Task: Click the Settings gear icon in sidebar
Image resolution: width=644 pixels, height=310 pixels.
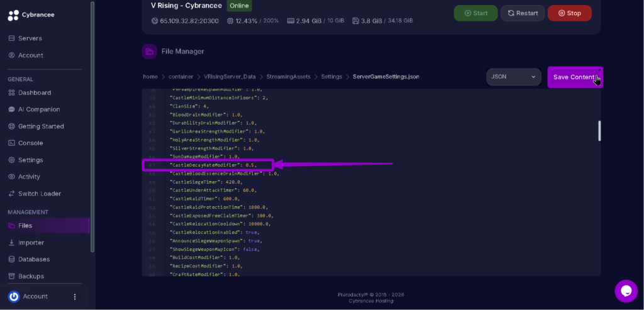Action: coord(11,160)
